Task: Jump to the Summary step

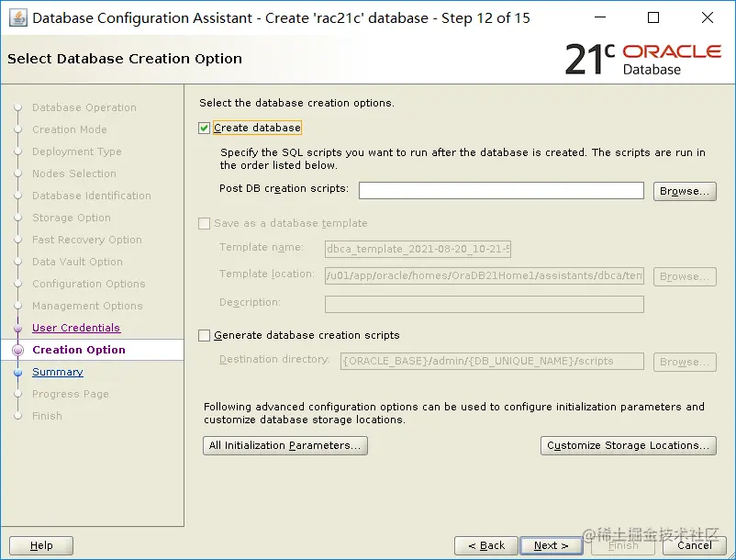Action: pos(57,372)
